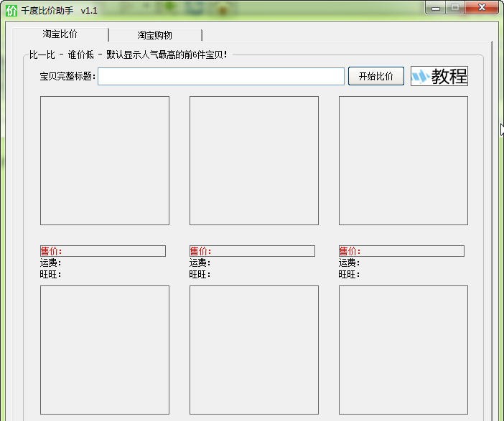504x421 pixels.
Task: Click the 宝贝完整标题 input field
Action: [221, 77]
